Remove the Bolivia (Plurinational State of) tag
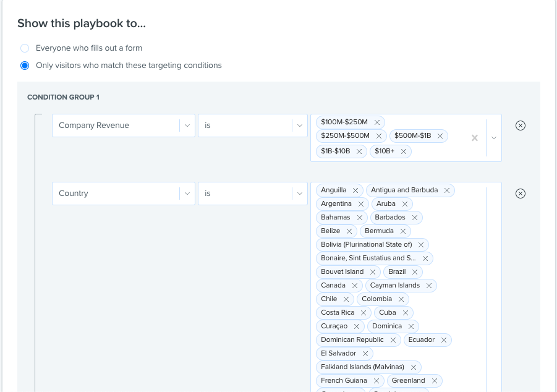The width and height of the screenshot is (557, 392). [421, 245]
